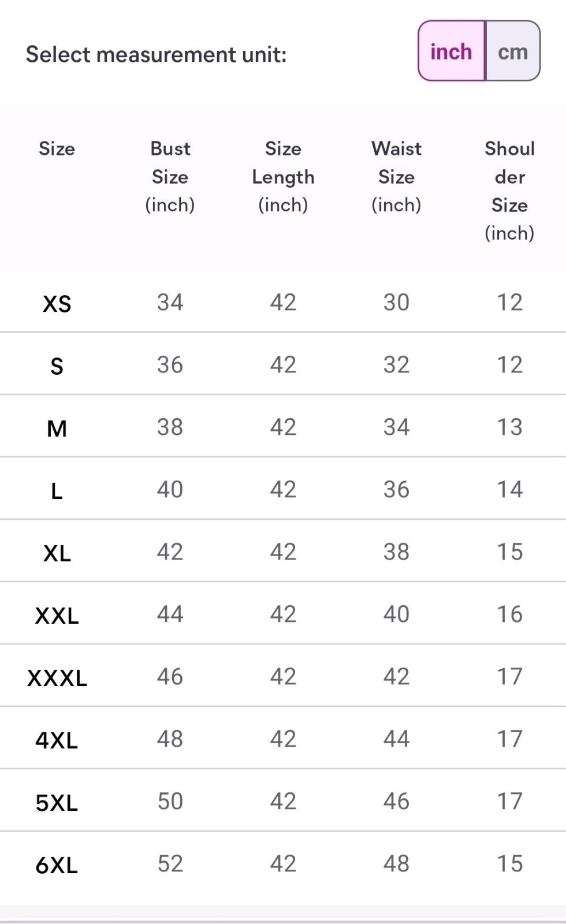
Task: Choose the XXL size row label
Action: (x=57, y=615)
